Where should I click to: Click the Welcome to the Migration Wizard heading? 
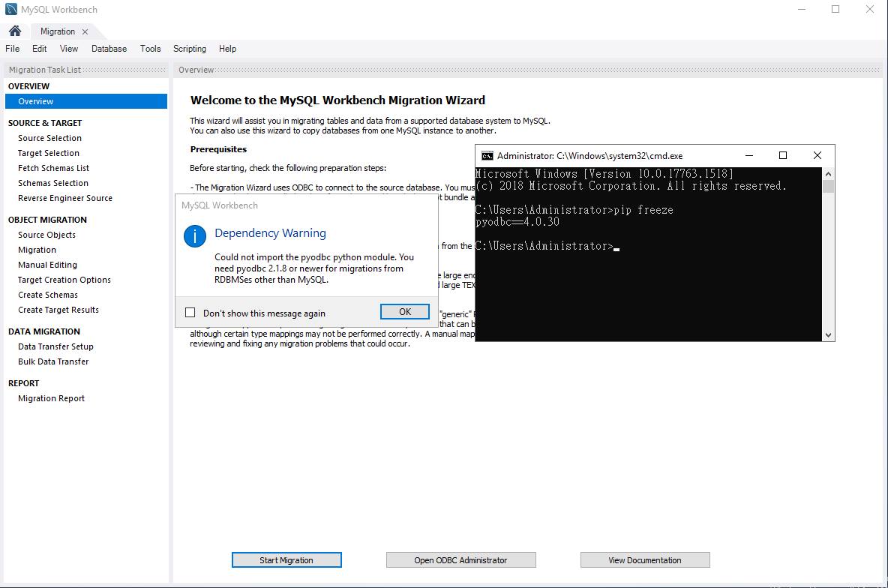coord(337,100)
